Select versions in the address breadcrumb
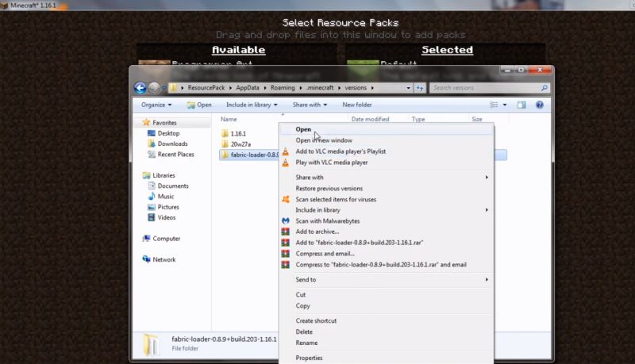This screenshot has width=635, height=364. click(356, 87)
